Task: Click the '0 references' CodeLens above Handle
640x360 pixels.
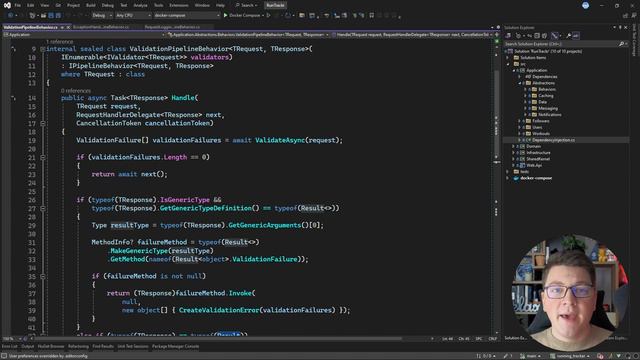Action: [x=76, y=91]
